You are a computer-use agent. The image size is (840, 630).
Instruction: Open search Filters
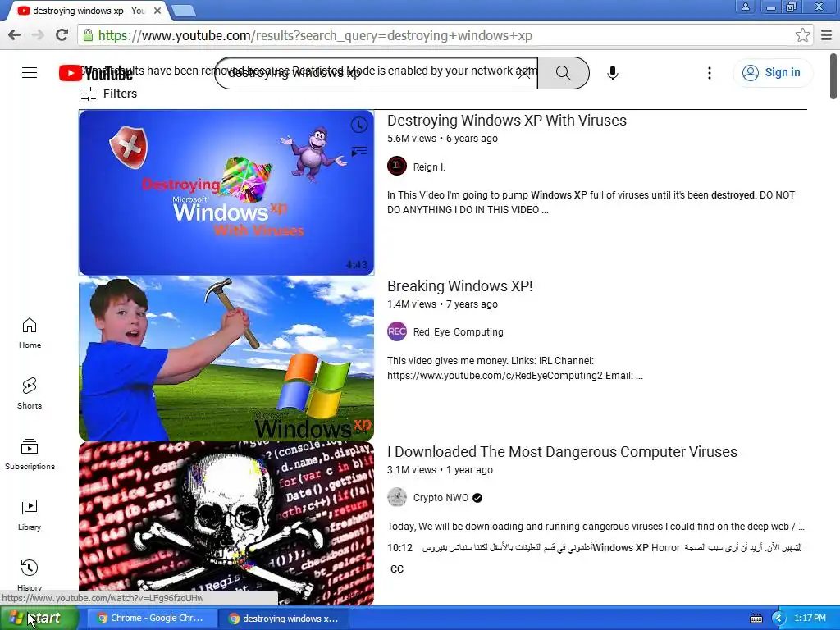click(109, 94)
